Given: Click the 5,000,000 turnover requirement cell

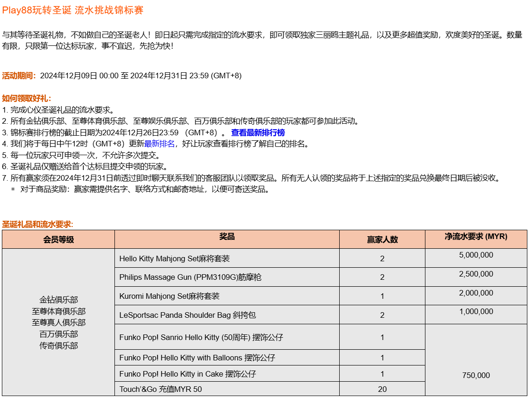Looking at the screenshot, I should click(x=476, y=255).
